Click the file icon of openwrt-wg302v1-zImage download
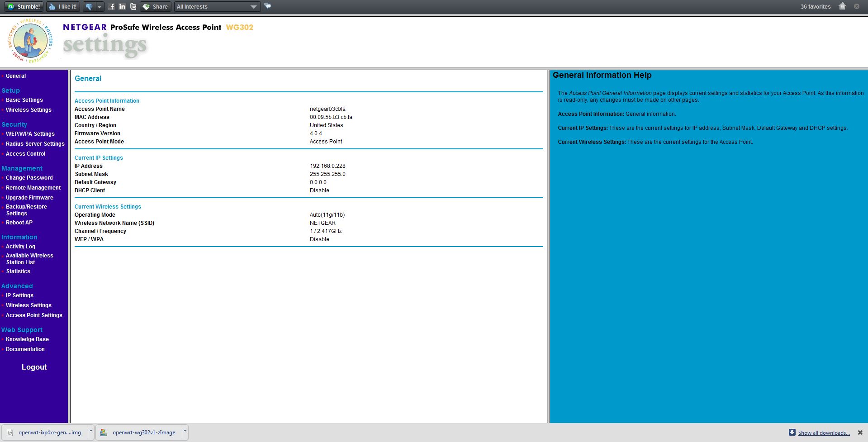This screenshot has width=868, height=442. [104, 432]
